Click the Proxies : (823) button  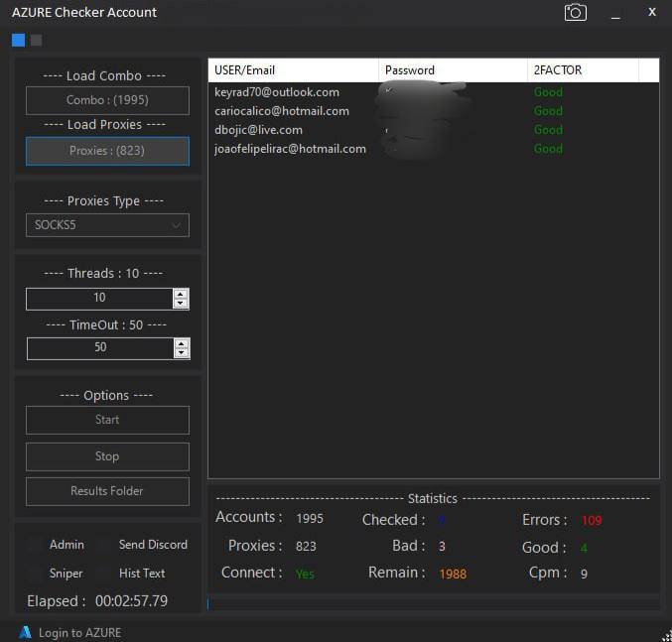click(107, 151)
